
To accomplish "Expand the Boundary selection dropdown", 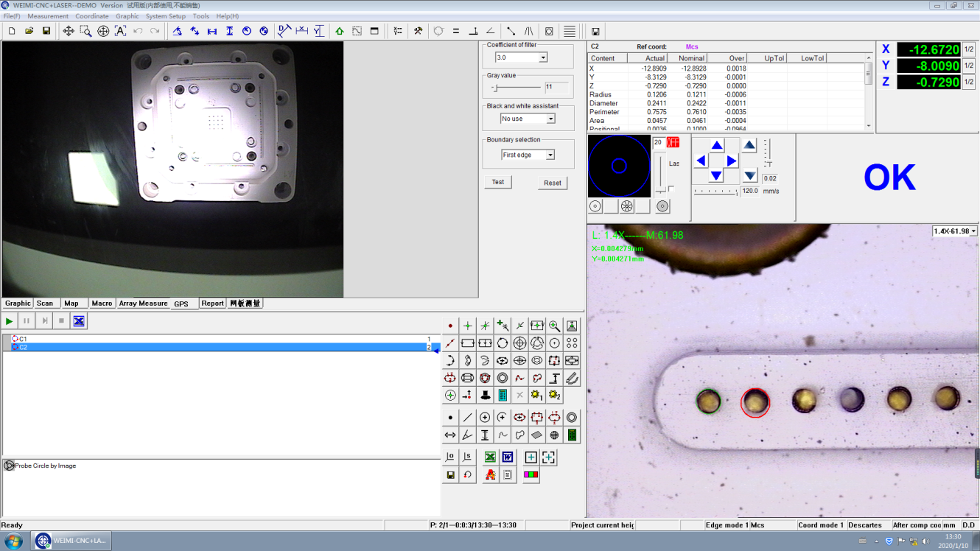I will pyautogui.click(x=550, y=155).
